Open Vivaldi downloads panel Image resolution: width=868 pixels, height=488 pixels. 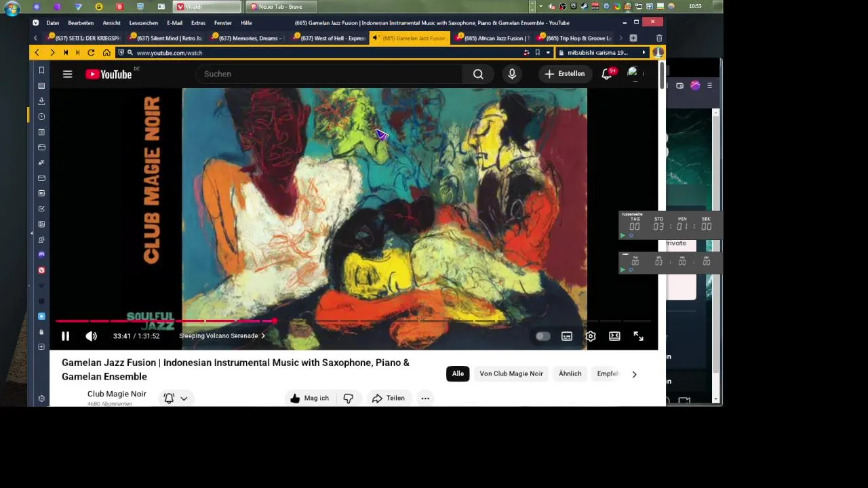[41, 101]
